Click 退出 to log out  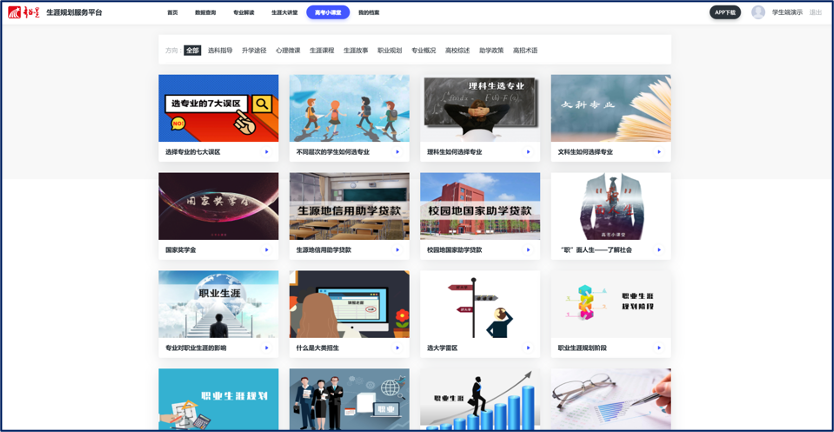click(x=815, y=12)
